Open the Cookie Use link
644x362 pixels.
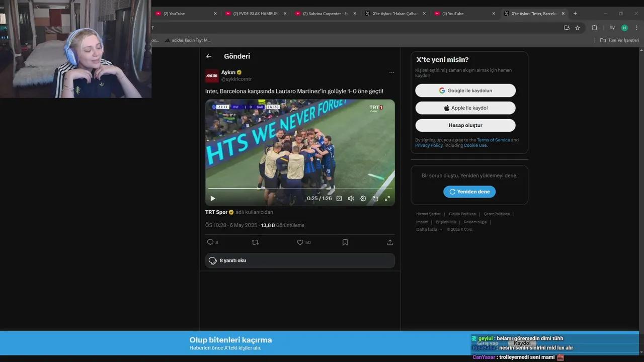click(x=475, y=145)
